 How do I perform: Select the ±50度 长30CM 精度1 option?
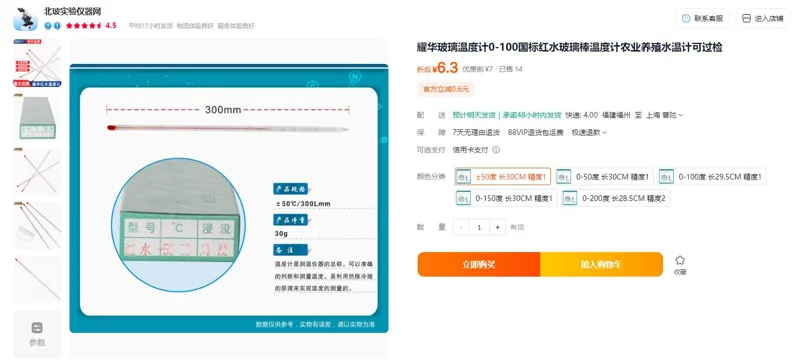tap(503, 176)
